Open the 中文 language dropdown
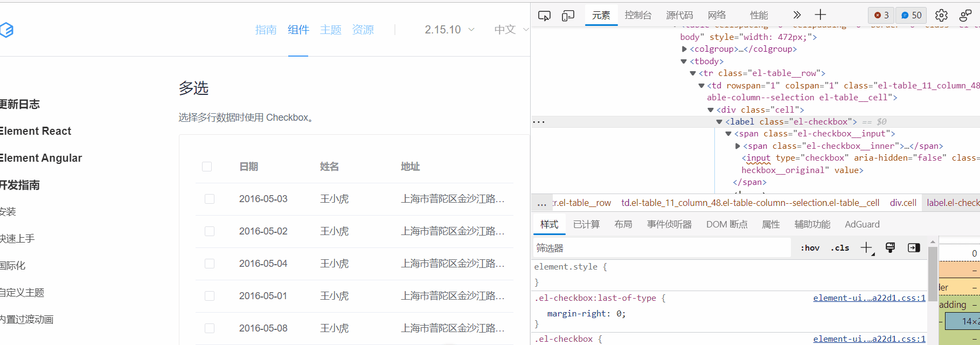 pyautogui.click(x=511, y=30)
